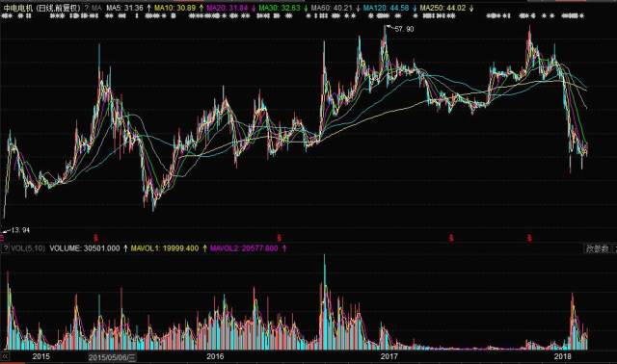This screenshot has width=617, height=364.
Task: Click the 改参数 change parameters button
Action: 598,248
